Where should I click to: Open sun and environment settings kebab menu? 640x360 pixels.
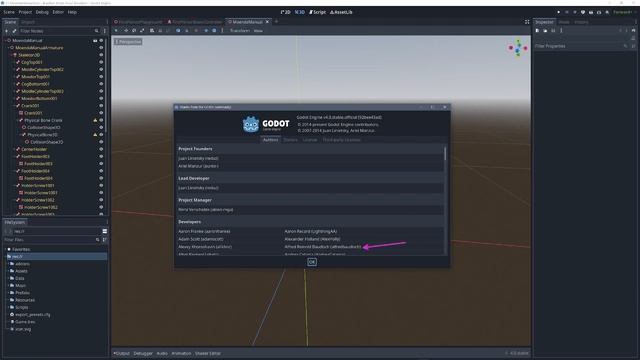(x=222, y=31)
